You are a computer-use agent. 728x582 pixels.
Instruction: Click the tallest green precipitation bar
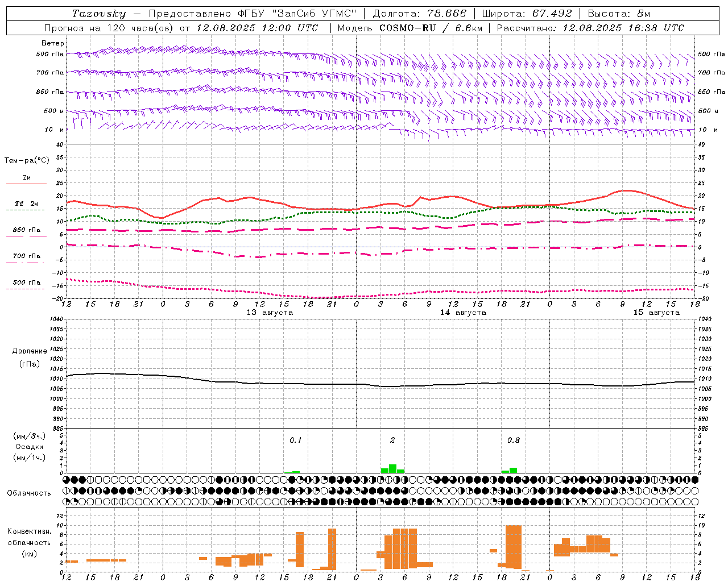click(392, 469)
